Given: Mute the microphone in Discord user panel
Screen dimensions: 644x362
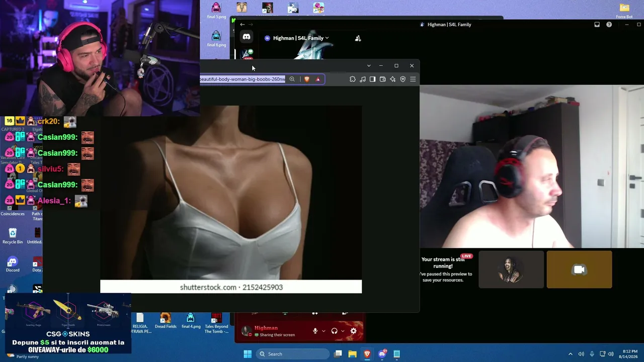Looking at the screenshot, I should [315, 331].
